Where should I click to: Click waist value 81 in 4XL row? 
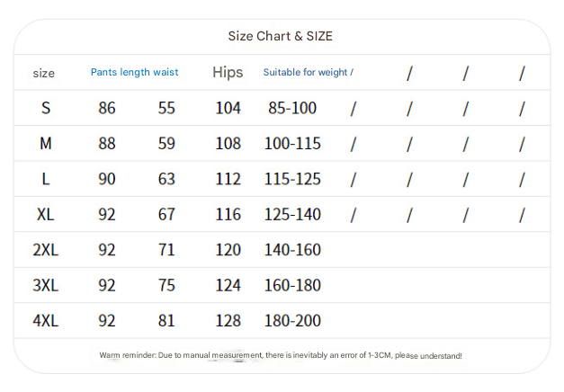click(166, 320)
